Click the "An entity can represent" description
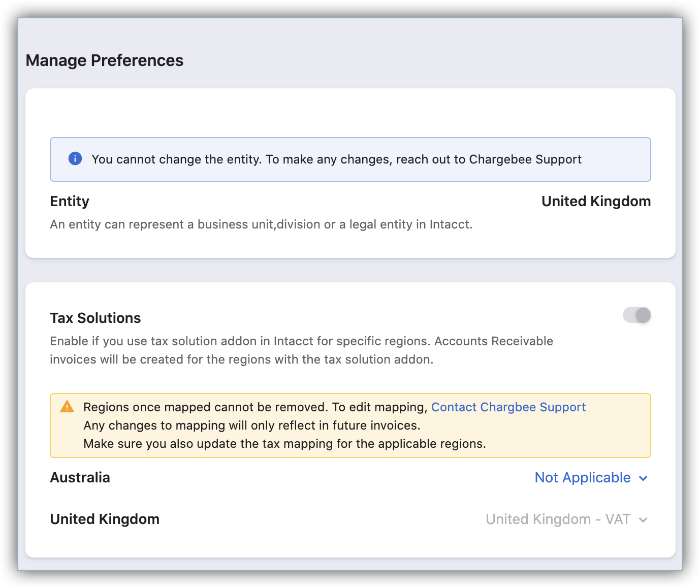 click(261, 224)
